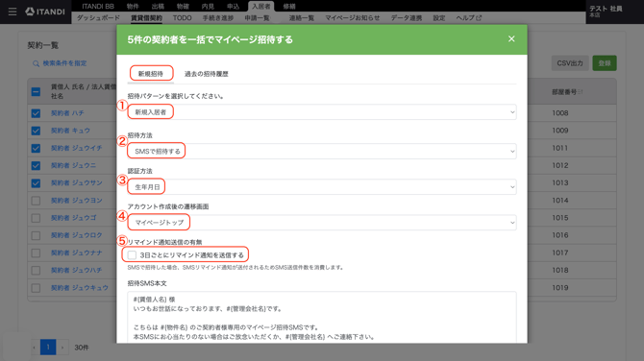Go to 設定 submenu
The image size is (644, 361).
point(439,18)
